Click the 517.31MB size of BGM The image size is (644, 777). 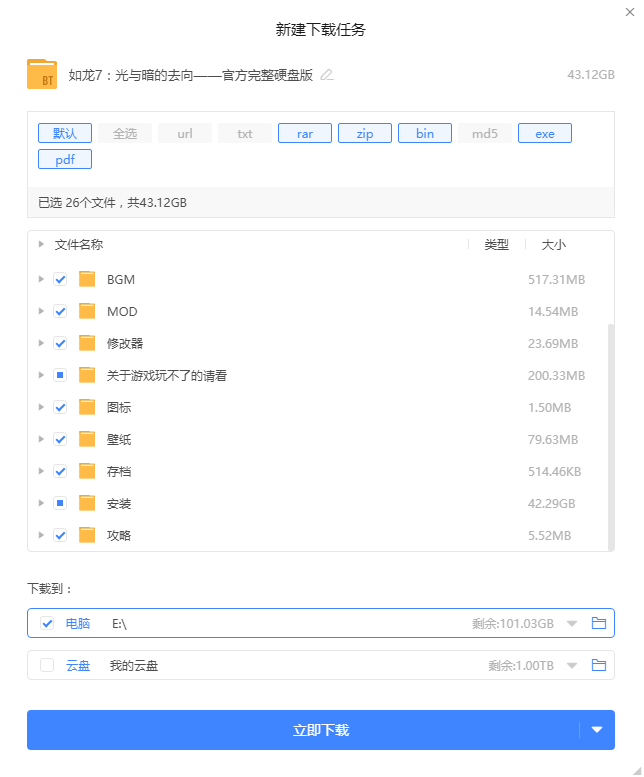coord(556,279)
